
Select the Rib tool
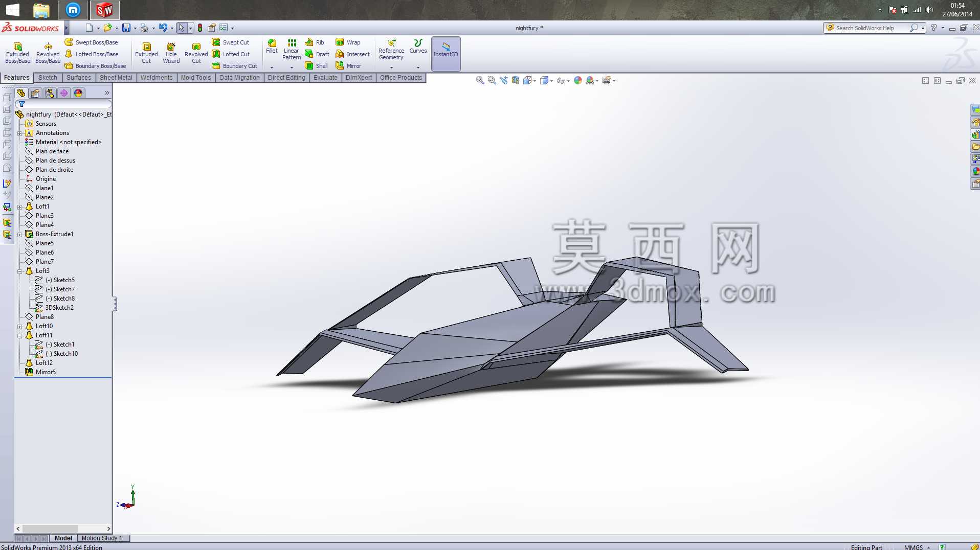315,42
